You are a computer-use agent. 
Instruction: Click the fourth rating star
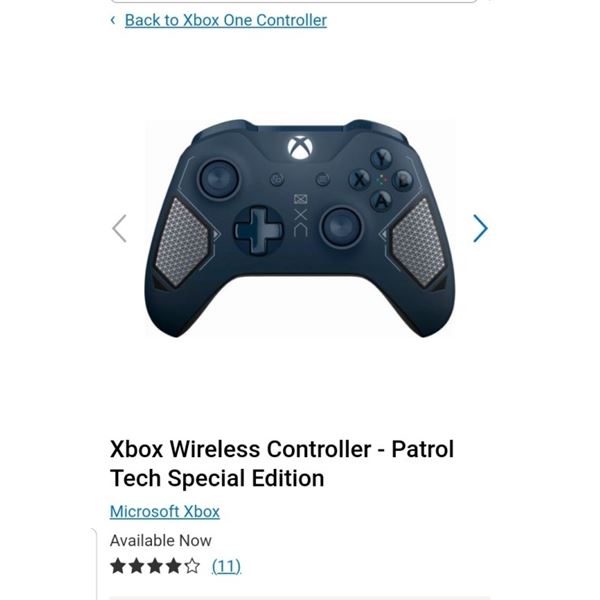point(173,566)
